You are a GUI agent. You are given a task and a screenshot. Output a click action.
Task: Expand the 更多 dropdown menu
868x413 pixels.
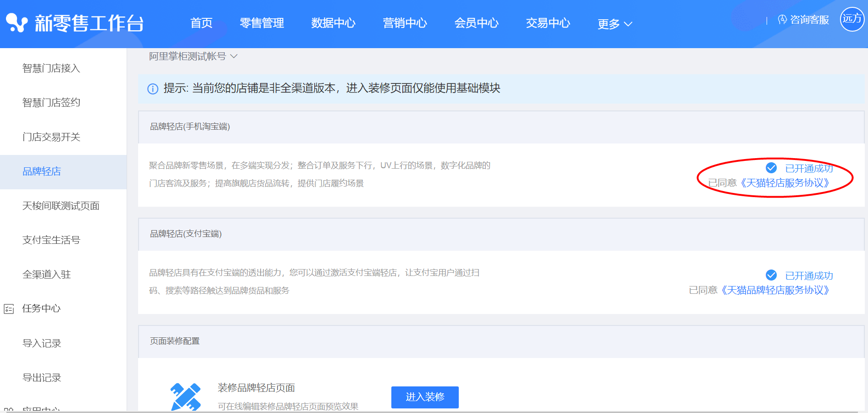pos(615,24)
